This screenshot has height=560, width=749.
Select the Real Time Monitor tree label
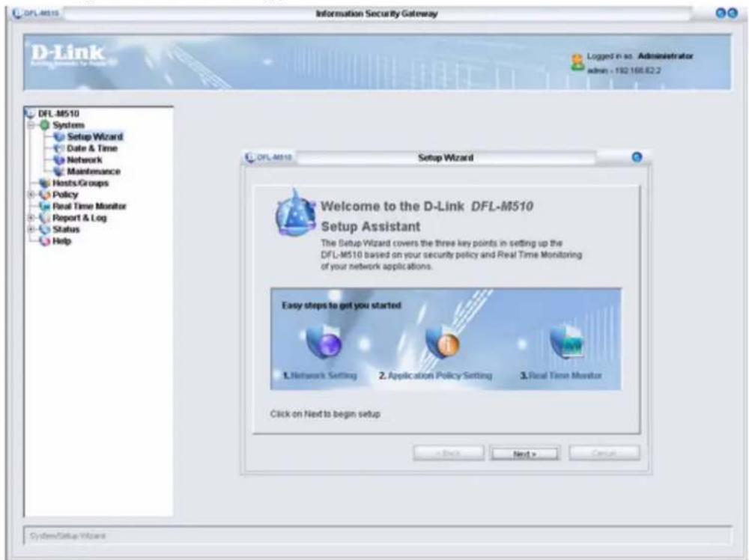coord(89,206)
